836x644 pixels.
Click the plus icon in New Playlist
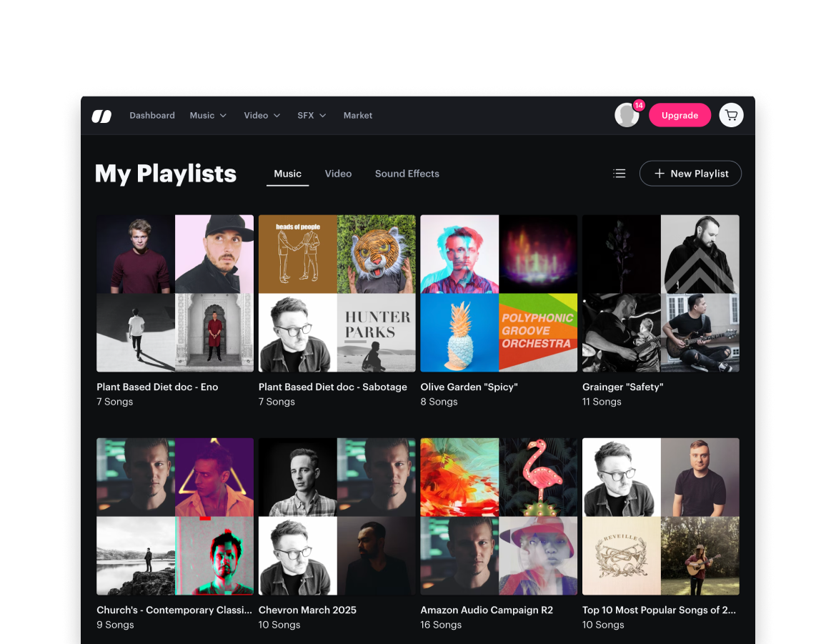[660, 174]
